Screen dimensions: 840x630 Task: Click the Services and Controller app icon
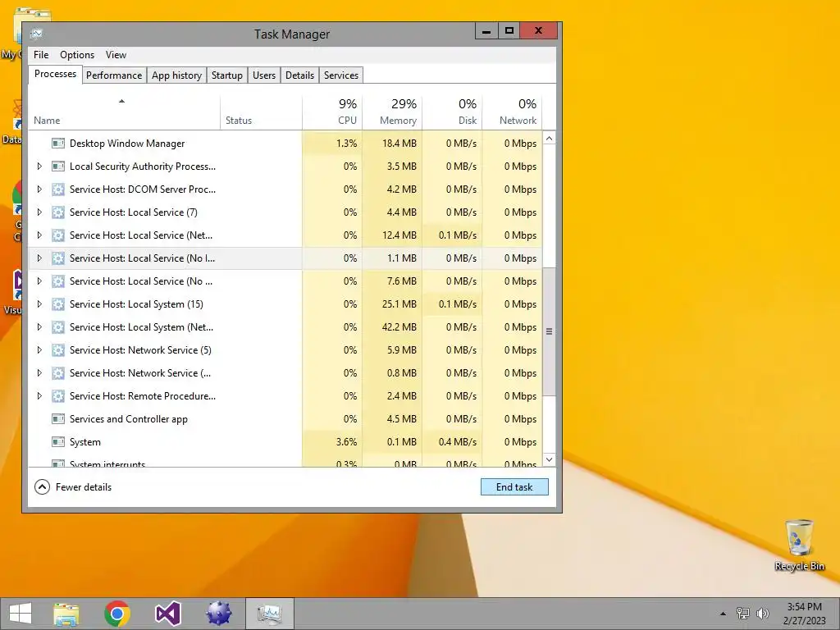pyautogui.click(x=58, y=419)
